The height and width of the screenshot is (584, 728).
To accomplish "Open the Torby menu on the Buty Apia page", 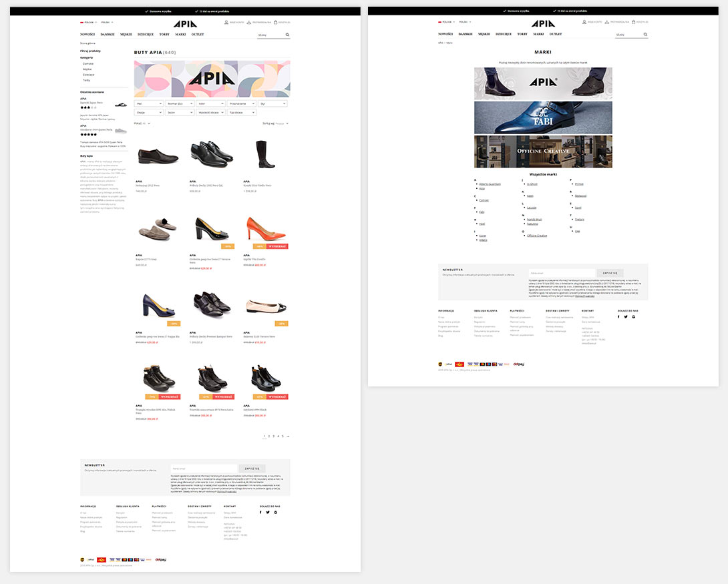I will (164, 34).
